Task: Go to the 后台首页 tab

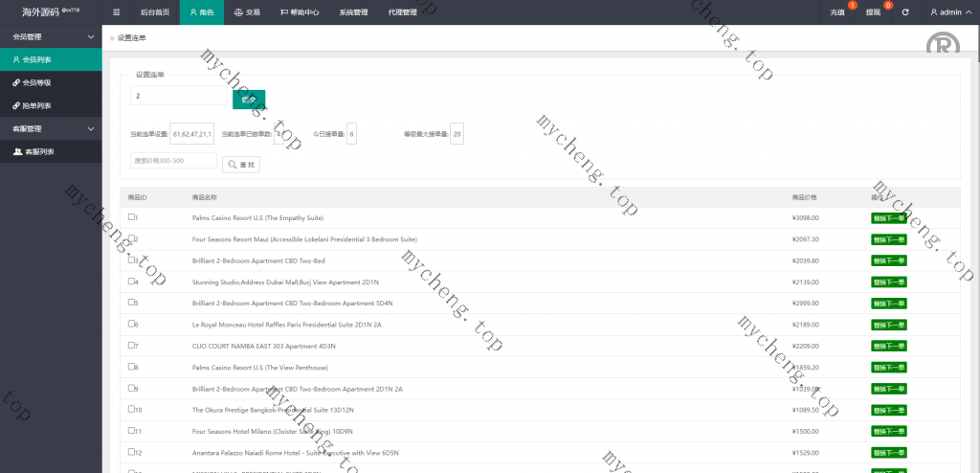Action: pyautogui.click(x=154, y=12)
